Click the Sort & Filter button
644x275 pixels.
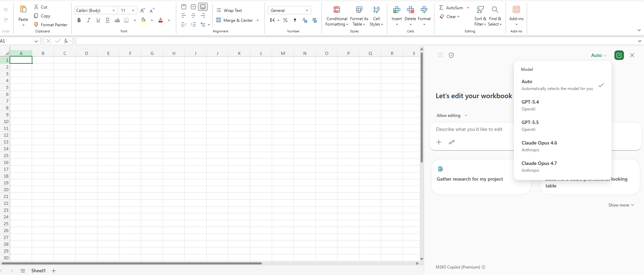click(480, 16)
